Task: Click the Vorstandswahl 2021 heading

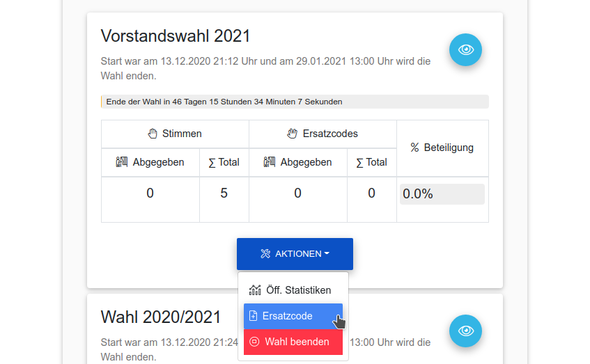Action: point(176,36)
